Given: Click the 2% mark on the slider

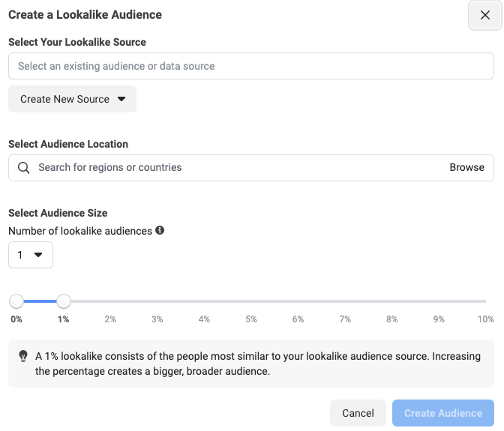Looking at the screenshot, I should coord(110,302).
